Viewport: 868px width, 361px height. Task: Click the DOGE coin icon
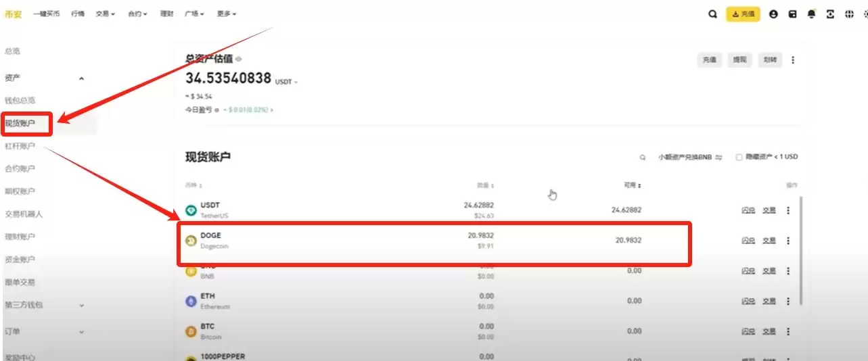[x=191, y=241]
